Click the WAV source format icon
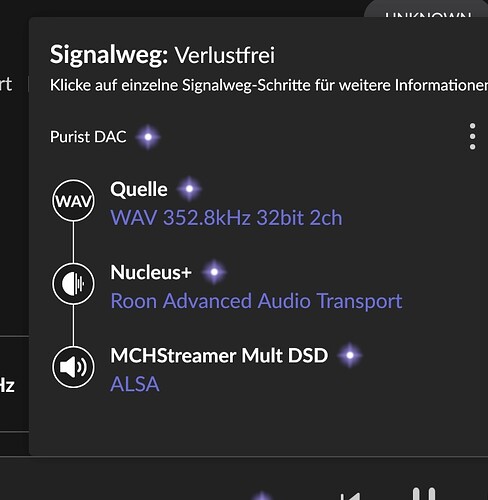 point(73,201)
